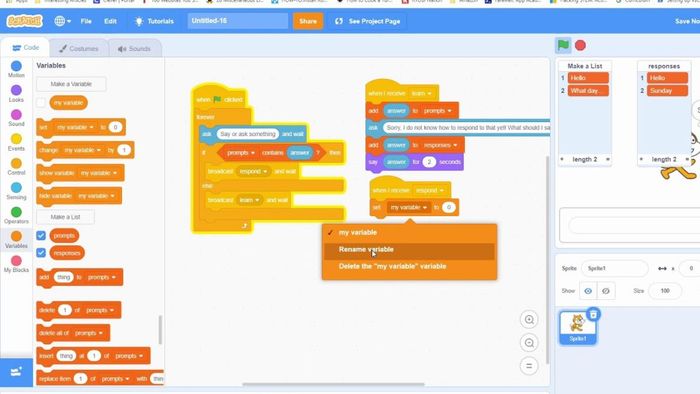Screen dimensions: 700x394
Task: Click the ask Say or ask something text field
Action: click(x=248, y=134)
